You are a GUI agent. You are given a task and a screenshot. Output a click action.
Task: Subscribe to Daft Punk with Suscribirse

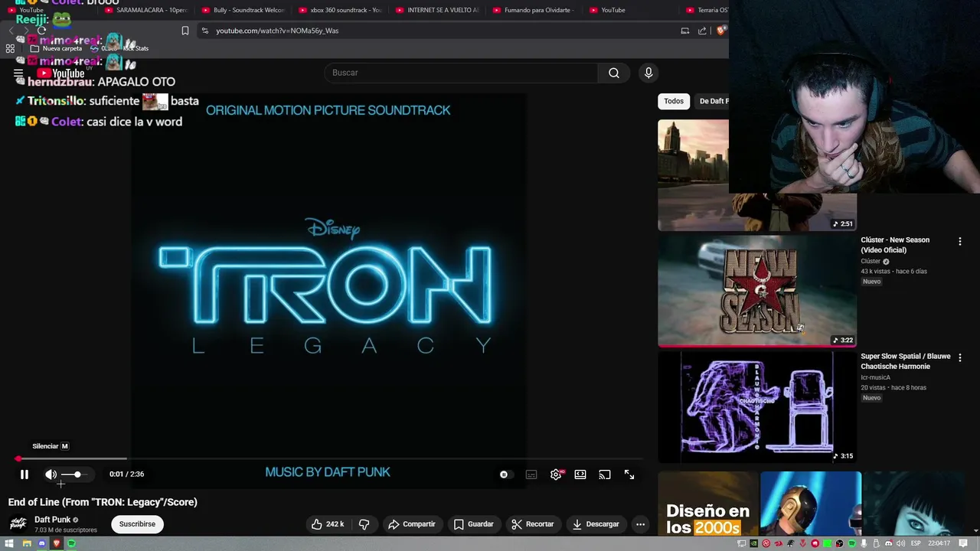pyautogui.click(x=137, y=524)
